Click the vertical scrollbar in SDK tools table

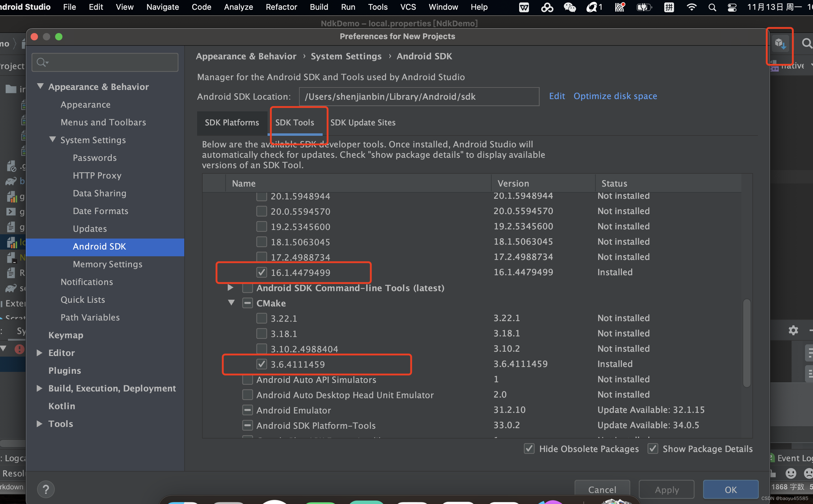point(747,343)
